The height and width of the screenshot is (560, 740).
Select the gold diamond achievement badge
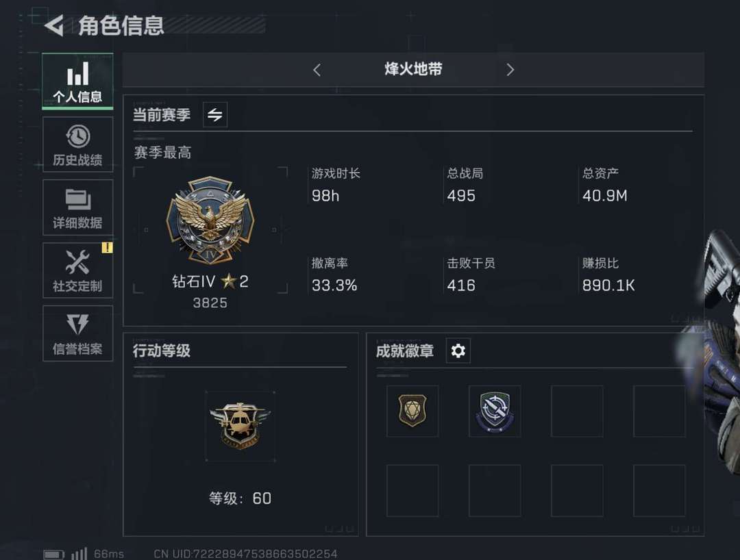click(412, 411)
